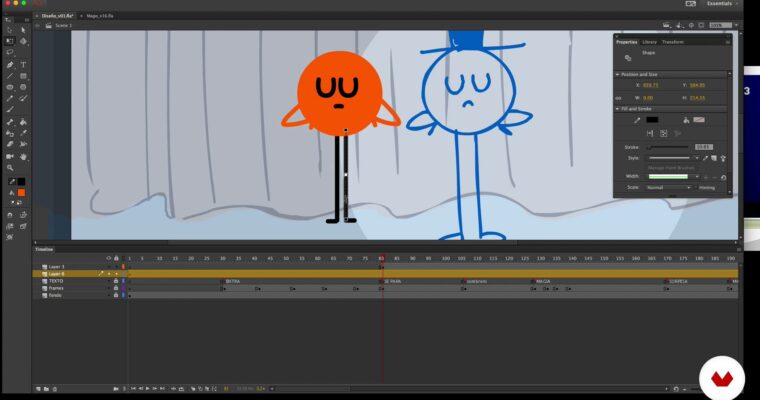Toggle lock on the TEXTO layer

tap(116, 281)
